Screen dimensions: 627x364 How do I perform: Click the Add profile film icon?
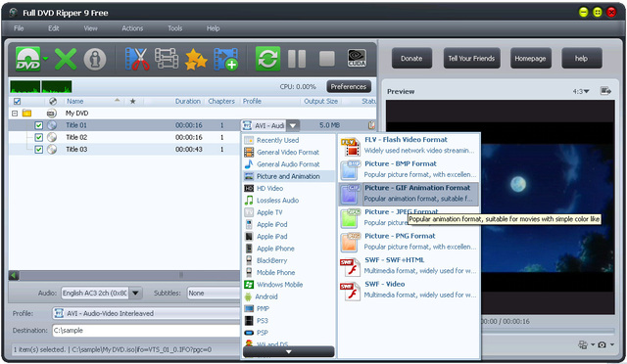tap(226, 59)
